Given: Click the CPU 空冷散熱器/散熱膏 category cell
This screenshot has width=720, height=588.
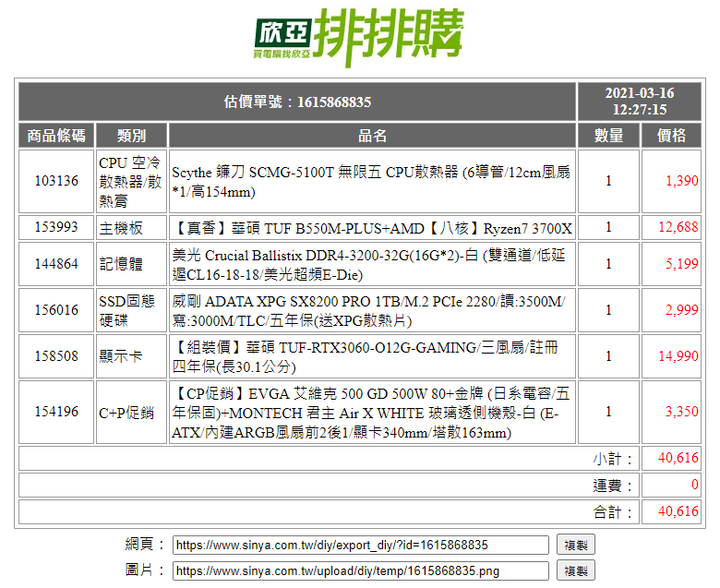Looking at the screenshot, I should (x=131, y=181).
